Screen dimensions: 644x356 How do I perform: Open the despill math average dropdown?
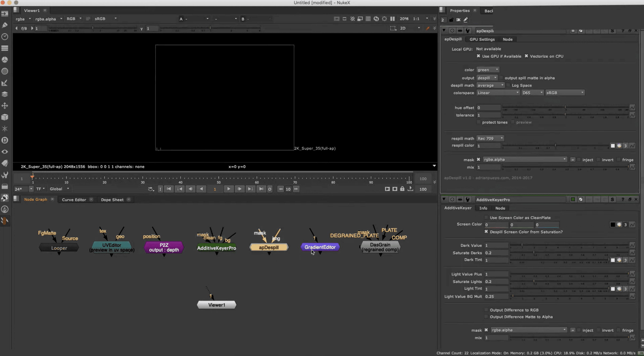click(x=490, y=85)
